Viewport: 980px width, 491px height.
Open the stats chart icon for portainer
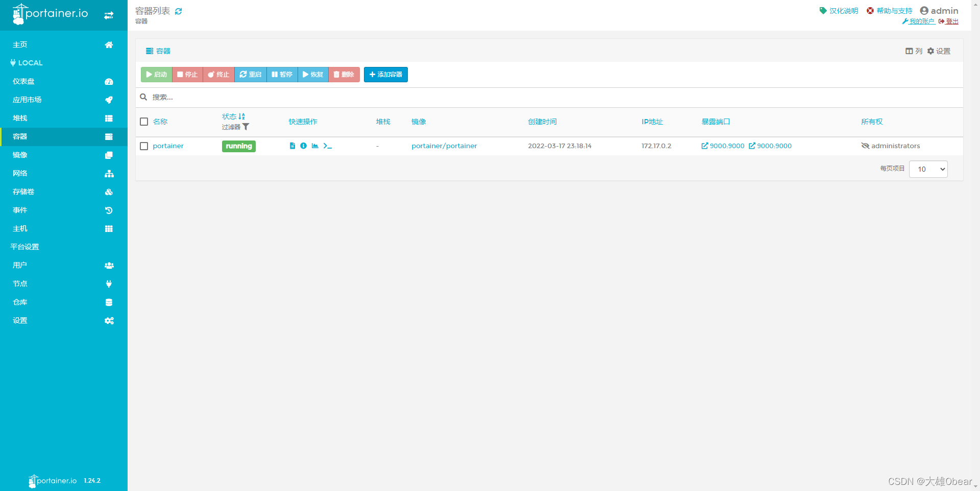tap(315, 146)
